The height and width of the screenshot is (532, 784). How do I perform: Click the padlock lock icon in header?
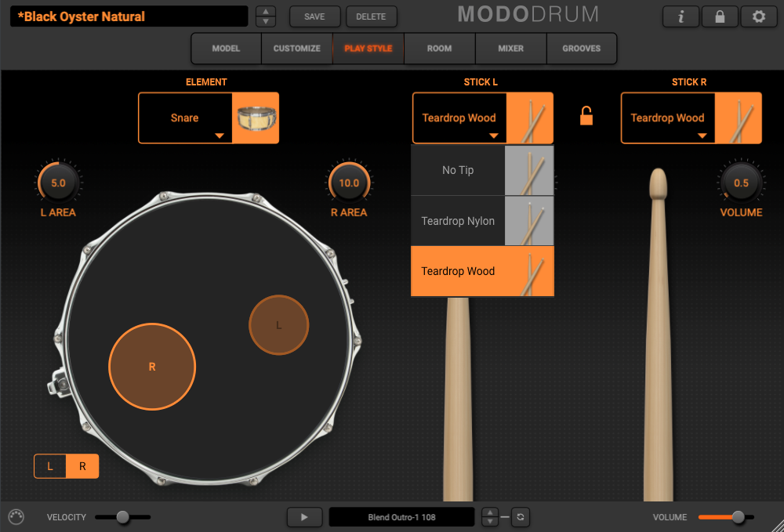(720, 16)
